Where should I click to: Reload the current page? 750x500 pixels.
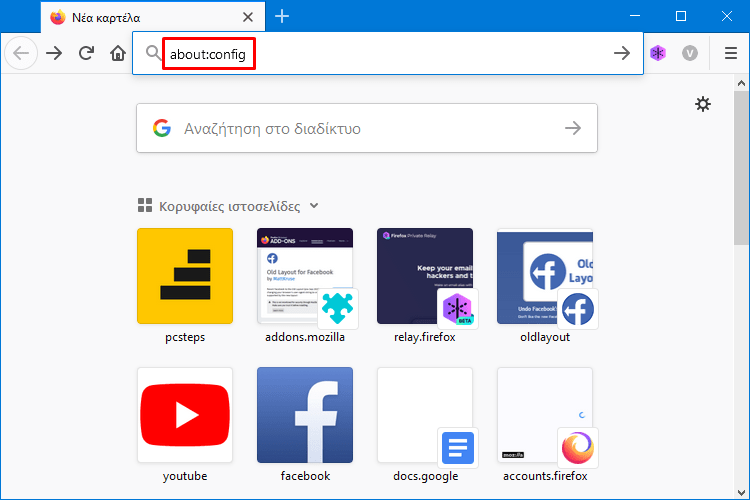click(86, 53)
